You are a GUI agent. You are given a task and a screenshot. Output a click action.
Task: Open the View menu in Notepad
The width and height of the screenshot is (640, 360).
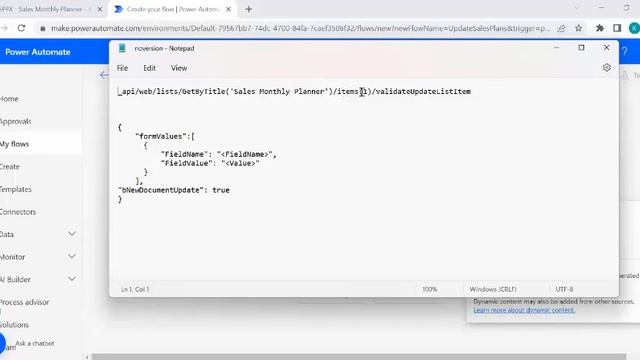pos(179,68)
